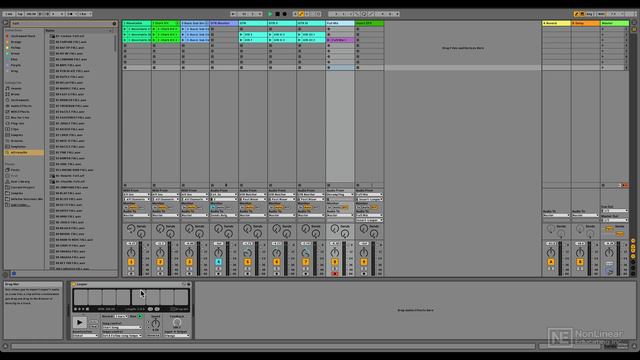Open track 5 Audio From dropdown
The height and width of the screenshot is (360, 640).
click(x=253, y=195)
